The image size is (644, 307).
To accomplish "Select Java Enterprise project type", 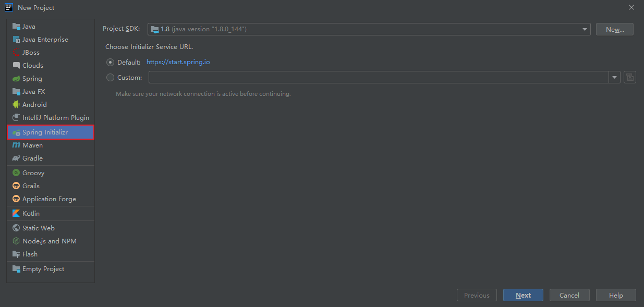I will click(x=51, y=39).
